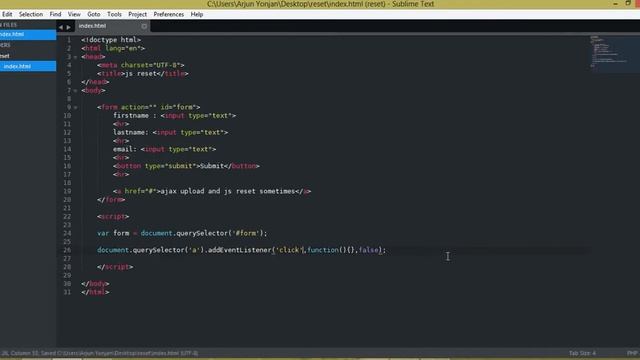Click the closing html tag on line 31
Viewport: 640px width, 360px height.
[95, 292]
